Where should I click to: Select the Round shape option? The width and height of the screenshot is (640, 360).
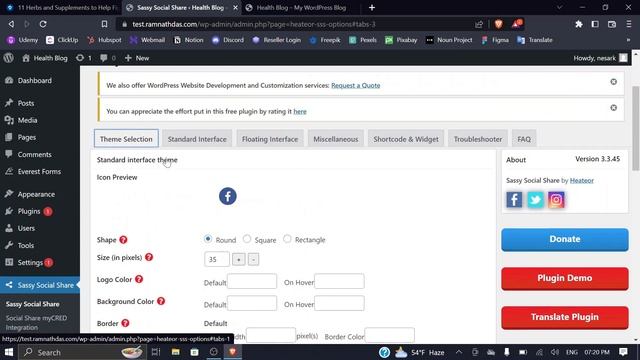[208, 239]
